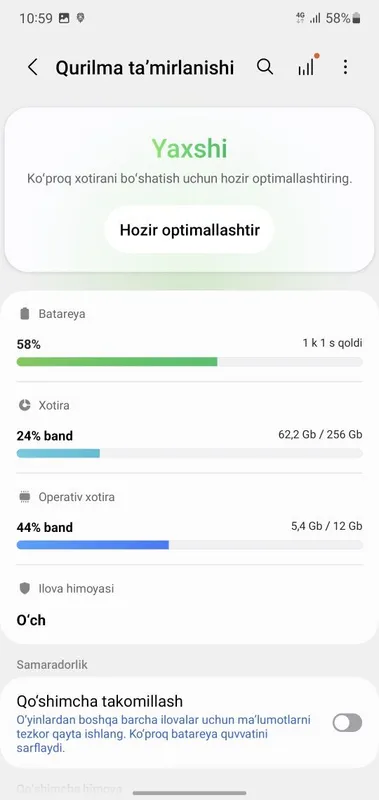Tap Hozir optimallashtir button
Image resolution: width=379 pixels, height=800 pixels.
point(190,230)
